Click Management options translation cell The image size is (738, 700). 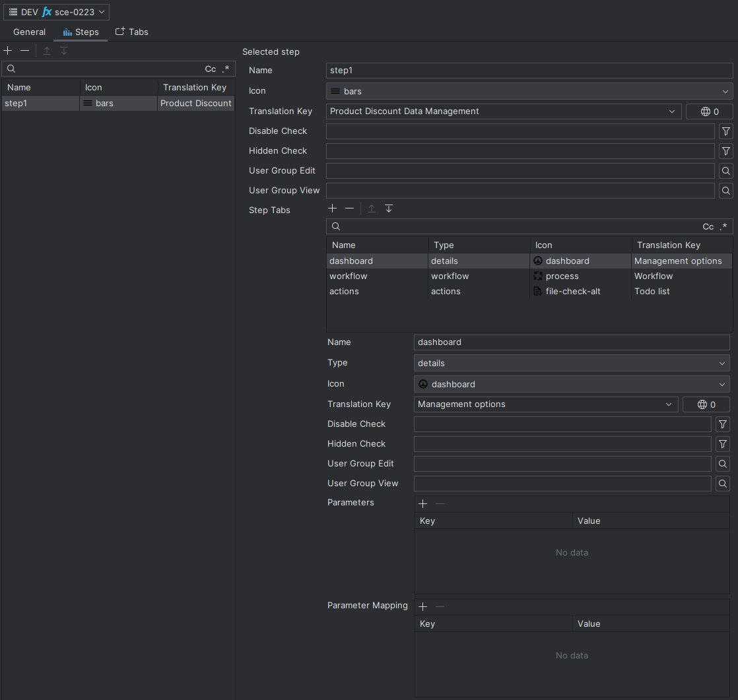(x=681, y=261)
